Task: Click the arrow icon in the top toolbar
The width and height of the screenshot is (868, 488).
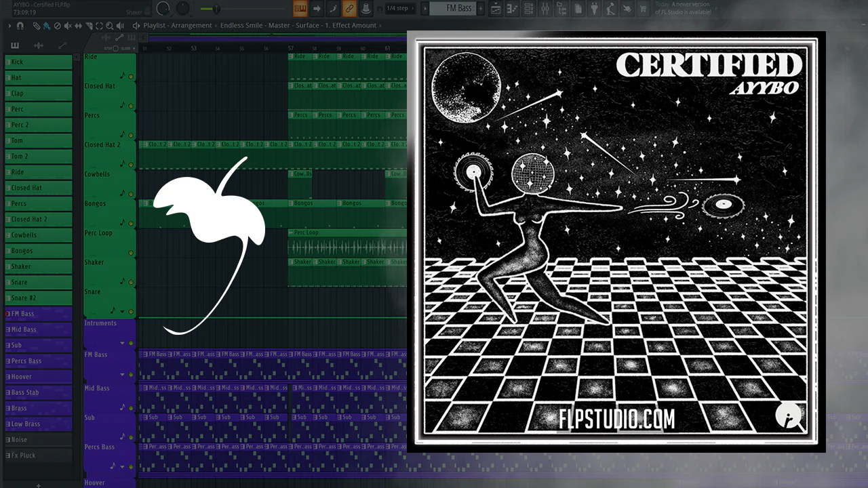Action: pos(317,8)
